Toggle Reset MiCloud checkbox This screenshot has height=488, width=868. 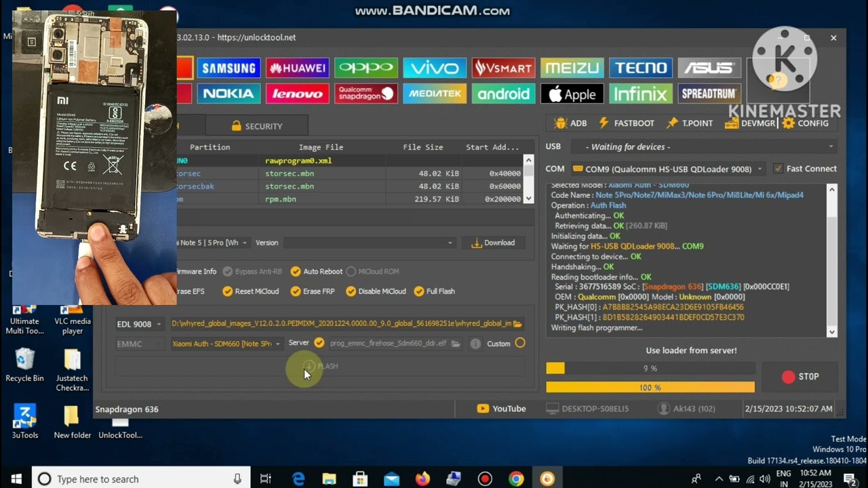click(250, 291)
